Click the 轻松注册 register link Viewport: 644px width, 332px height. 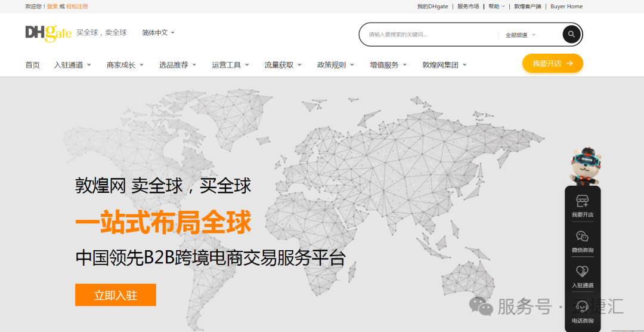click(x=77, y=7)
